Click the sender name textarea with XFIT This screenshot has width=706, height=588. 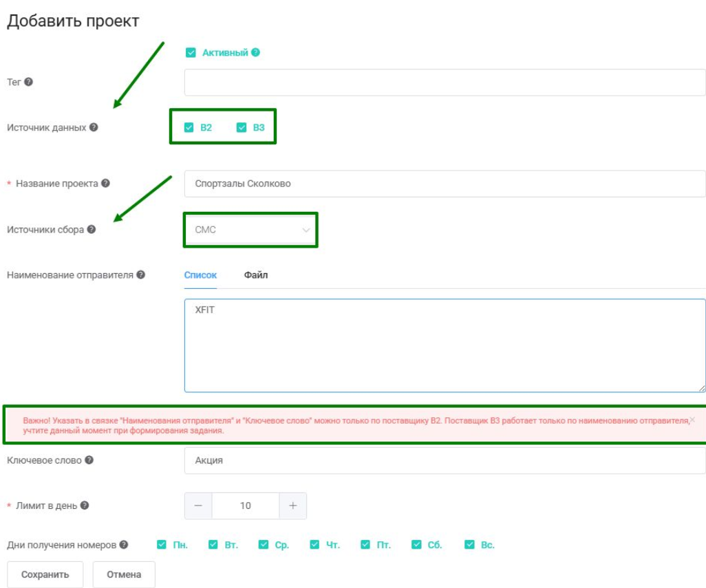click(x=445, y=345)
